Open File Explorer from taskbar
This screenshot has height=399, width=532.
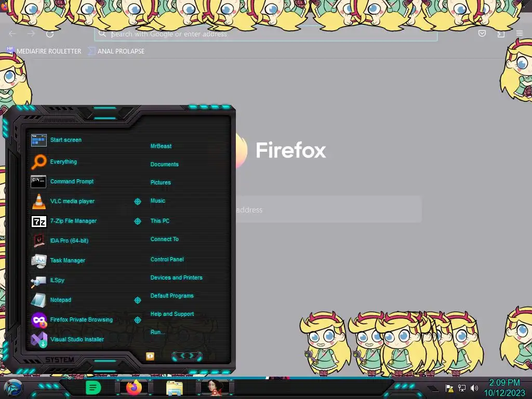point(175,388)
